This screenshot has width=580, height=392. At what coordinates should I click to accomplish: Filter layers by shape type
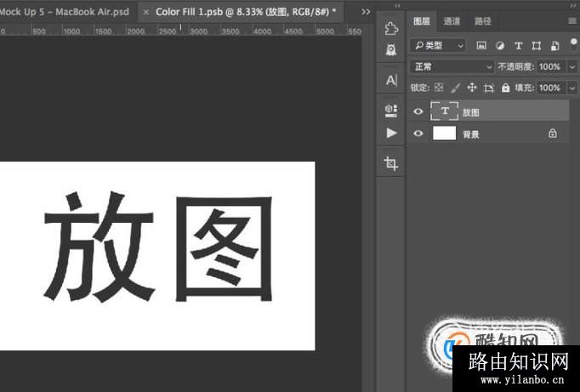coord(536,45)
